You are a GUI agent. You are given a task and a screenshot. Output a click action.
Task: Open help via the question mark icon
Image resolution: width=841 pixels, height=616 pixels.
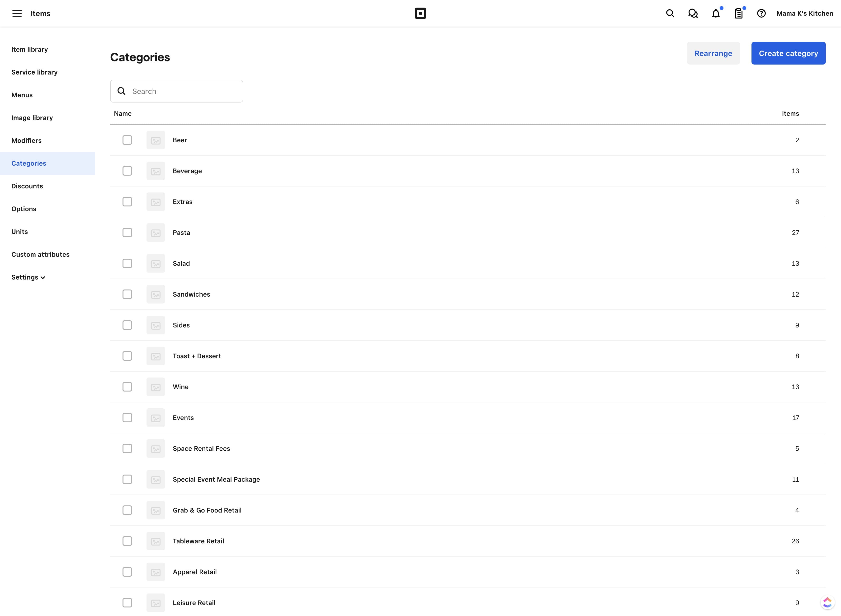[x=761, y=13]
